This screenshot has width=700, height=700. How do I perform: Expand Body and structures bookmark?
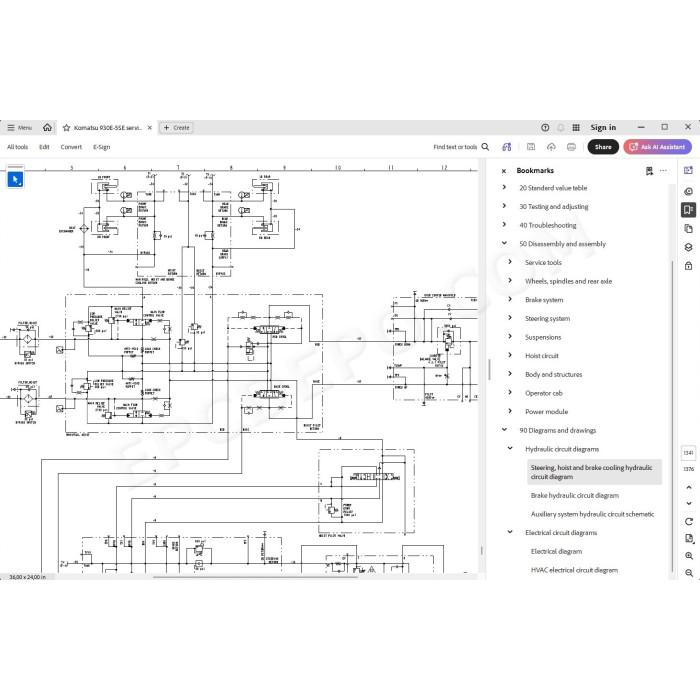[x=510, y=374]
